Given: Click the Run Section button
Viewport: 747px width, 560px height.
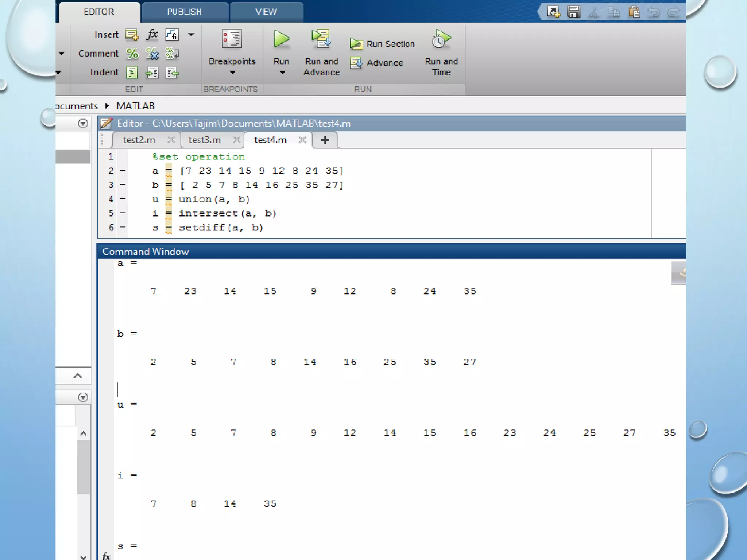Looking at the screenshot, I should coord(382,44).
